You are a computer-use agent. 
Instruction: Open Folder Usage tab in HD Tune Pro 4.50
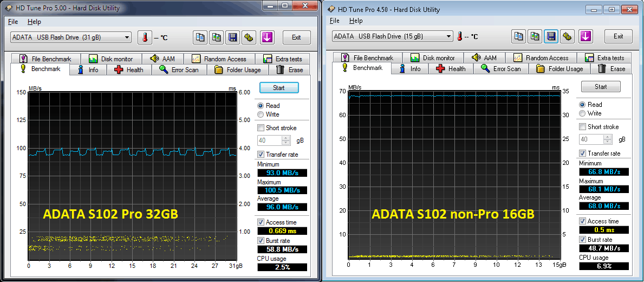[x=560, y=69]
